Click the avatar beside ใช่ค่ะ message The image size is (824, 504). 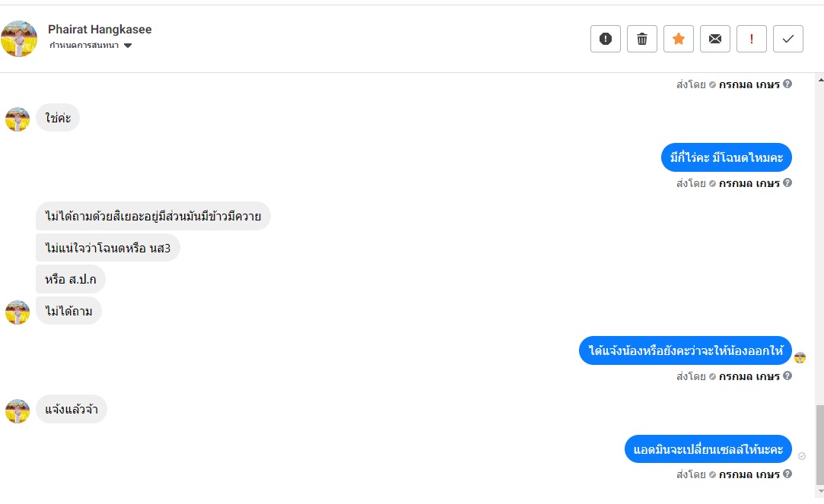tap(17, 119)
